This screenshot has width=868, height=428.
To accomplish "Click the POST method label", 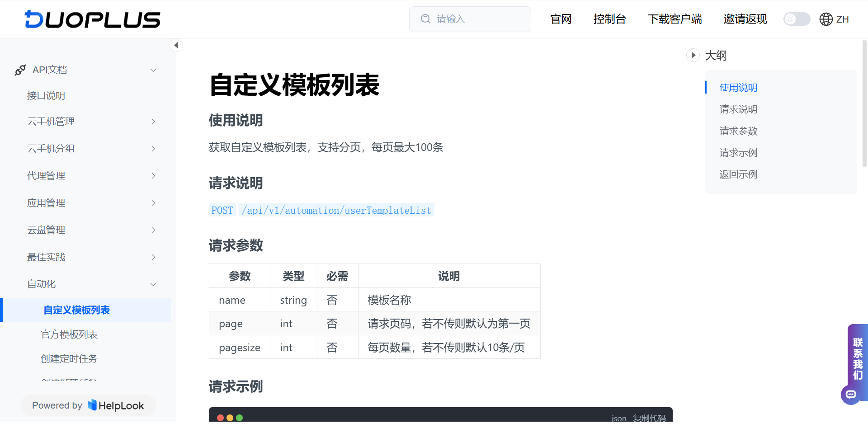I will click(222, 210).
